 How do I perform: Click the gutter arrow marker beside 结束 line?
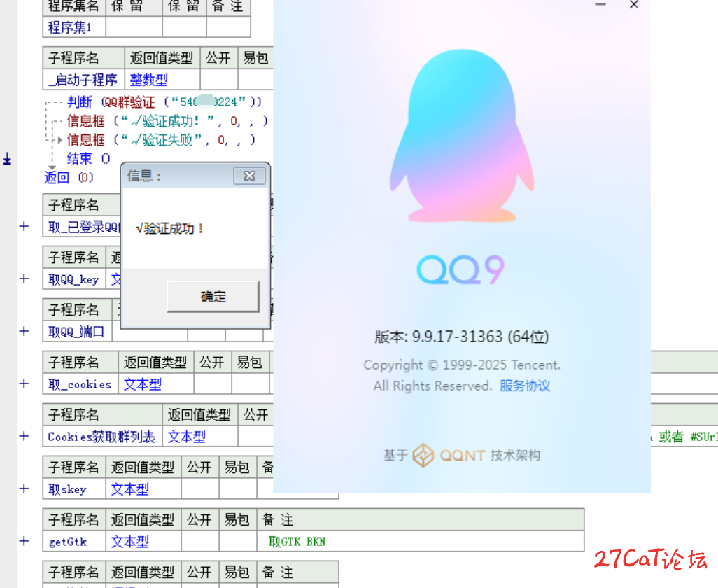pos(7,159)
